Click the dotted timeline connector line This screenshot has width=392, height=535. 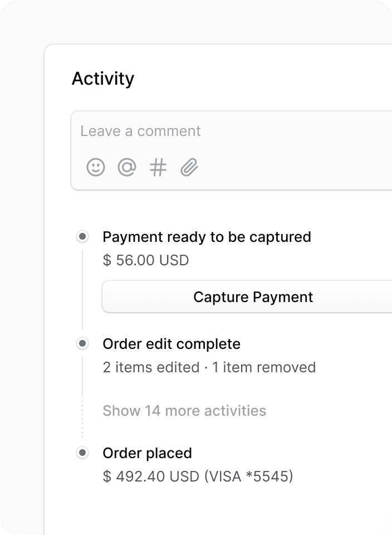tap(82, 418)
